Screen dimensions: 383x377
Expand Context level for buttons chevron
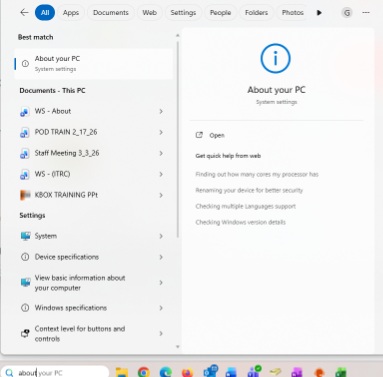pos(161,334)
